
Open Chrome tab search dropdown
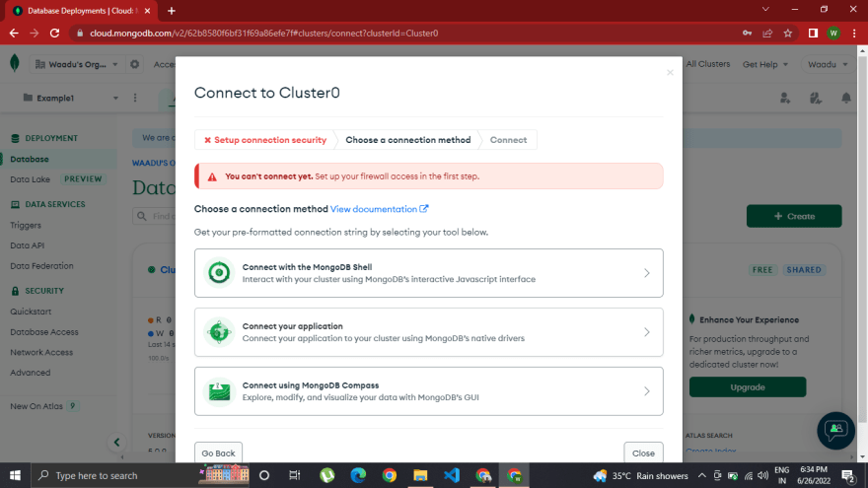[x=765, y=10]
